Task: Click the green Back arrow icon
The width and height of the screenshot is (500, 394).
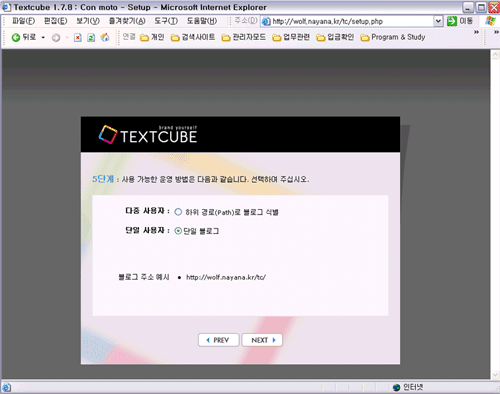Action: [15, 38]
